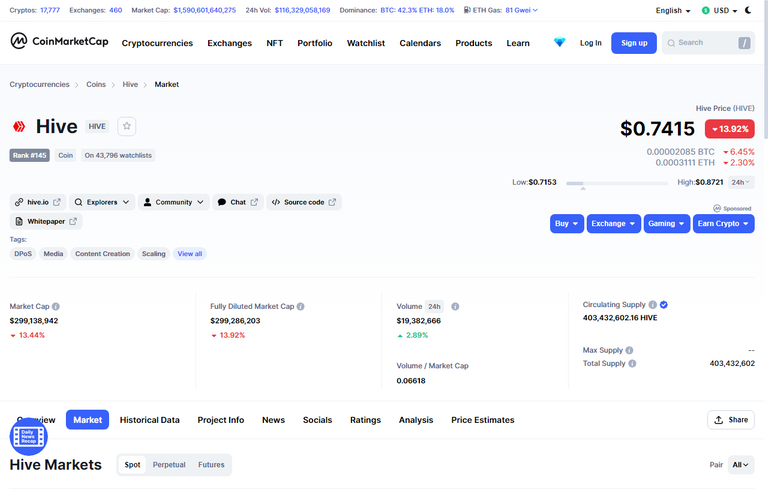Open the USD currency dropdown

point(720,10)
